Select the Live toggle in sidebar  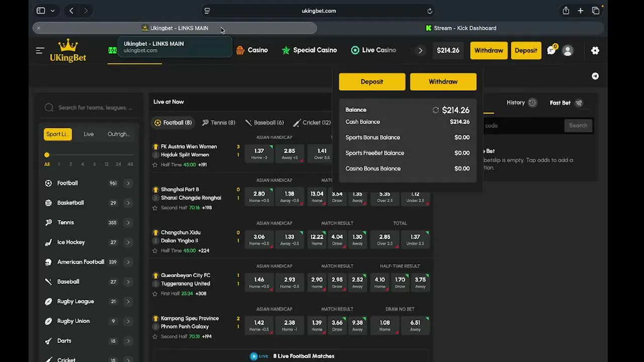(89, 134)
